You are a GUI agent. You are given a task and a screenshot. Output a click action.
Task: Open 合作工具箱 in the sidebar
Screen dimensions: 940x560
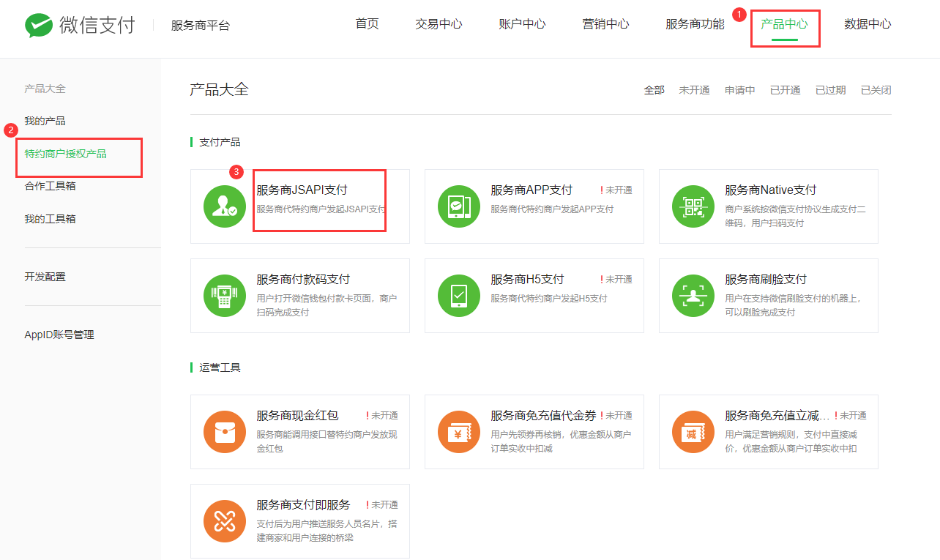coord(50,186)
